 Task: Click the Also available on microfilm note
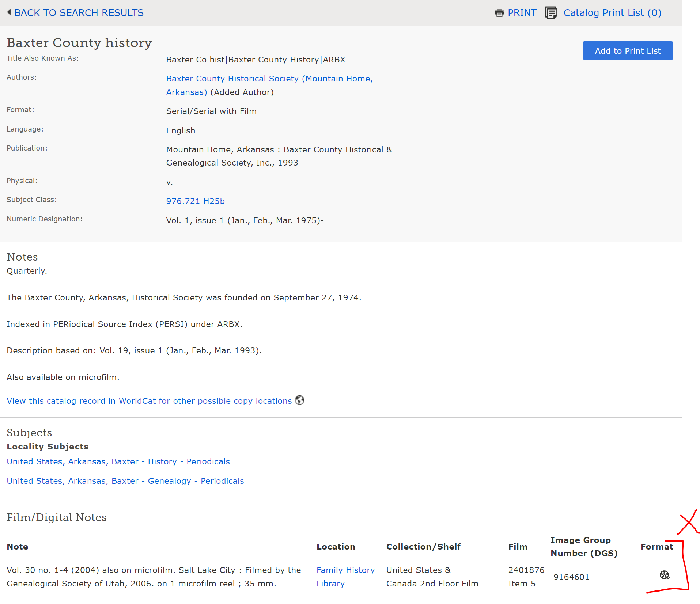coord(63,377)
